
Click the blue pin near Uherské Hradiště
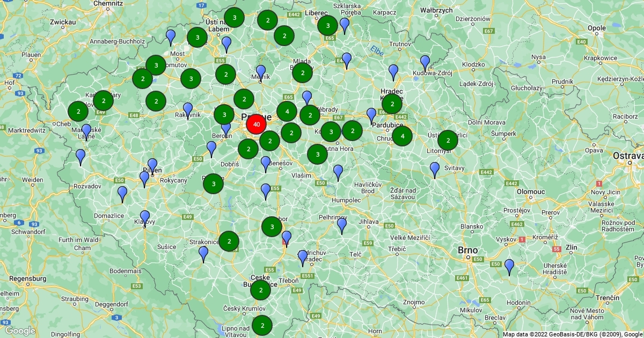[509, 266]
